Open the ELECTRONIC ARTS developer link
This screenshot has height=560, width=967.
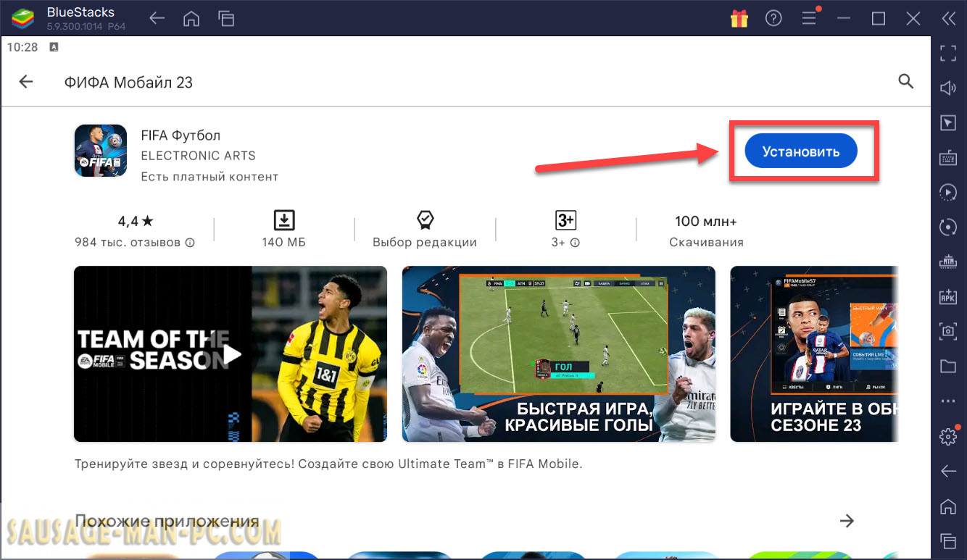coord(198,156)
